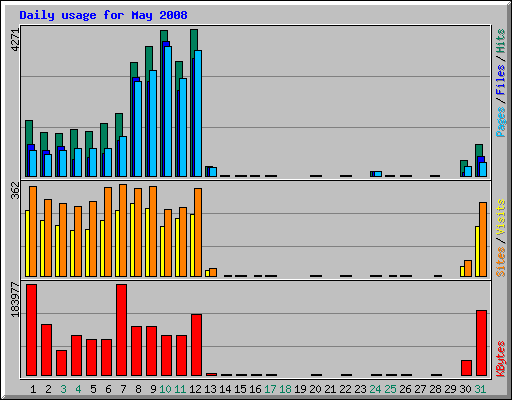Screen dimensions: 512x400
Task: Click day label 2 on the x-axis
Action: [x=48, y=389]
